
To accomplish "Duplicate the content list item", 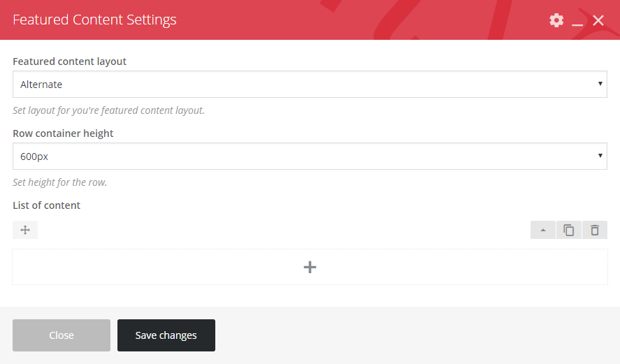I will [569, 230].
